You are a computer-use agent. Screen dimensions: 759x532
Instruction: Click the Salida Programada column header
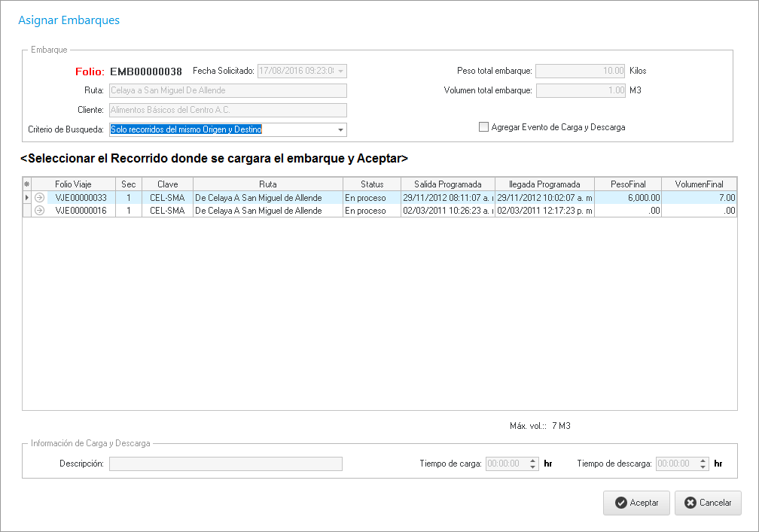click(x=447, y=184)
